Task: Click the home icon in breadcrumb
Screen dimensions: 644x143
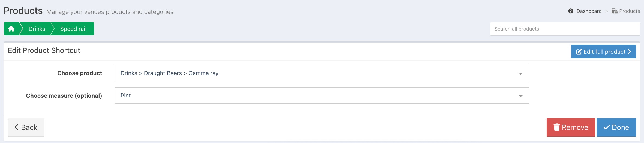Action: (x=11, y=29)
